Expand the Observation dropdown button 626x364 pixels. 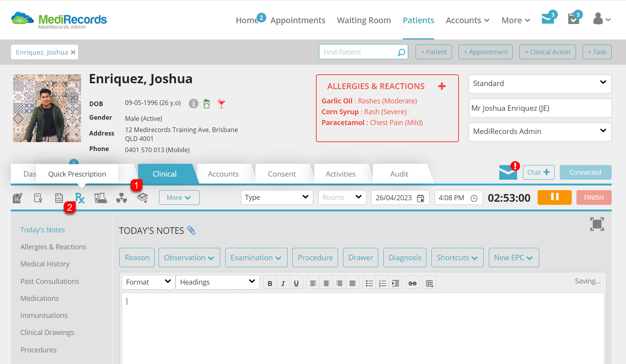pos(189,258)
